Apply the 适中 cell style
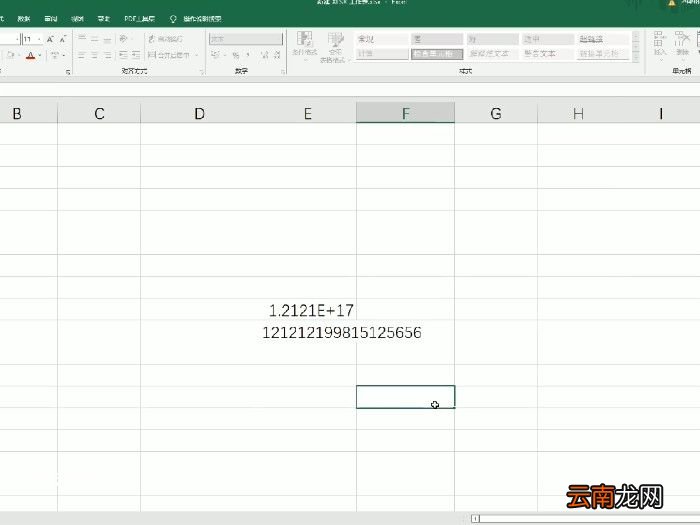The height and width of the screenshot is (525, 700). 548,39
